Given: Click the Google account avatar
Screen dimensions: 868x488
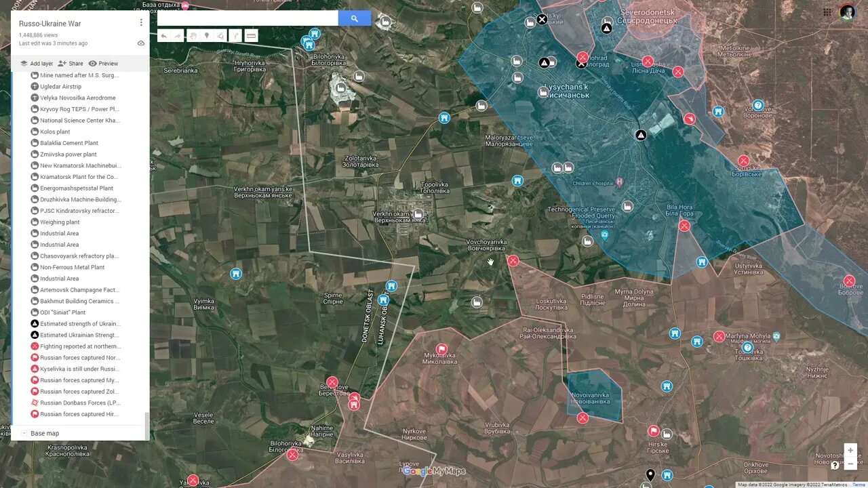Looking at the screenshot, I should 847,12.
